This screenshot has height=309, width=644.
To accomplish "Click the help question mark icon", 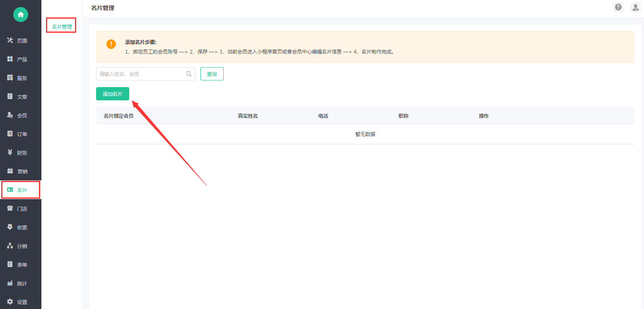I will 618,7.
